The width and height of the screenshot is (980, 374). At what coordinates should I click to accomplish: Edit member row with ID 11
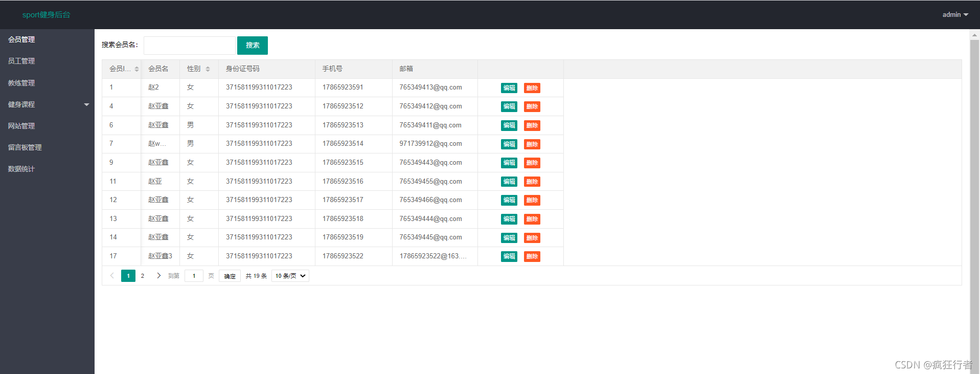pyautogui.click(x=509, y=182)
